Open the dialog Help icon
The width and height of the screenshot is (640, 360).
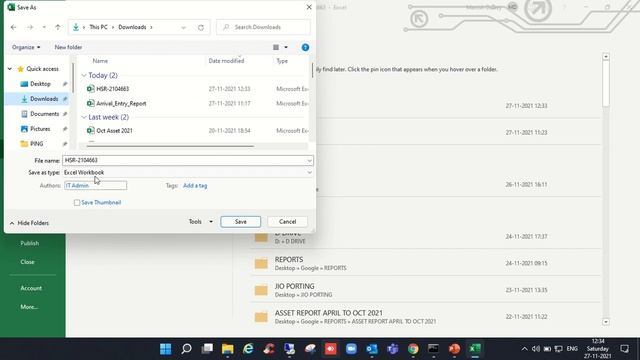pyautogui.click(x=305, y=47)
